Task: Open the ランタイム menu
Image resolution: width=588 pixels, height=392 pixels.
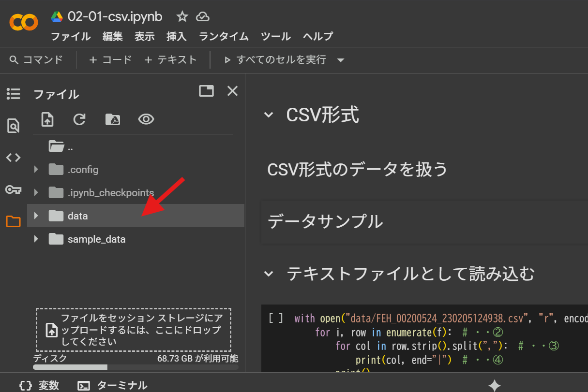Action: [224, 36]
